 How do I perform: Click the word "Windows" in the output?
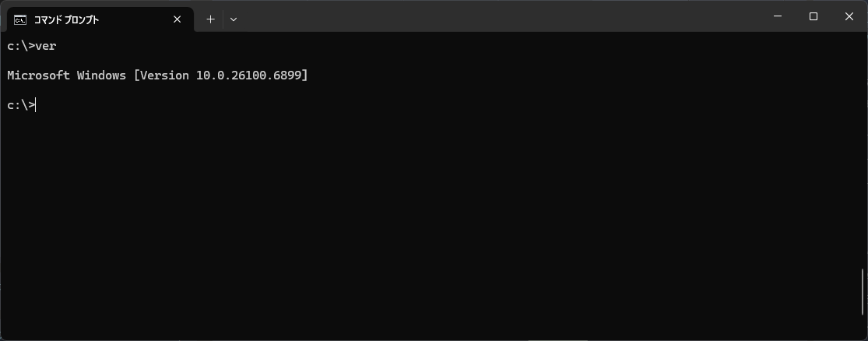pos(102,76)
